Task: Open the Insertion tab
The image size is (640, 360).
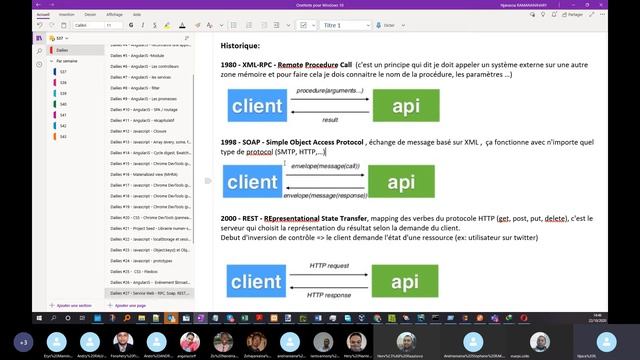Action: click(x=67, y=15)
